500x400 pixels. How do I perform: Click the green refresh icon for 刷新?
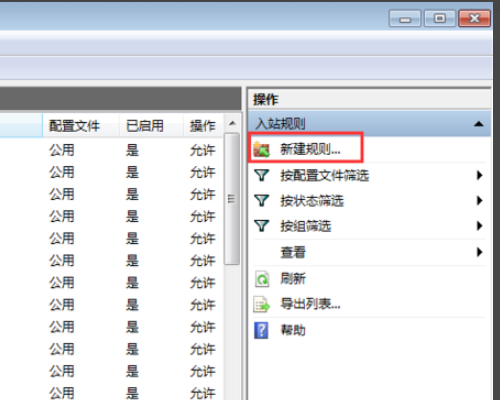coord(262,279)
